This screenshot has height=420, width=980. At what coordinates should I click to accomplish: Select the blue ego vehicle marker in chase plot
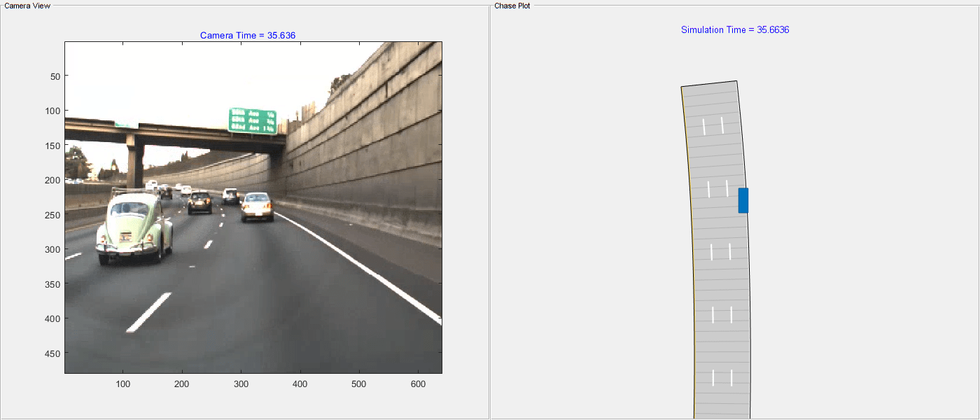tap(743, 200)
